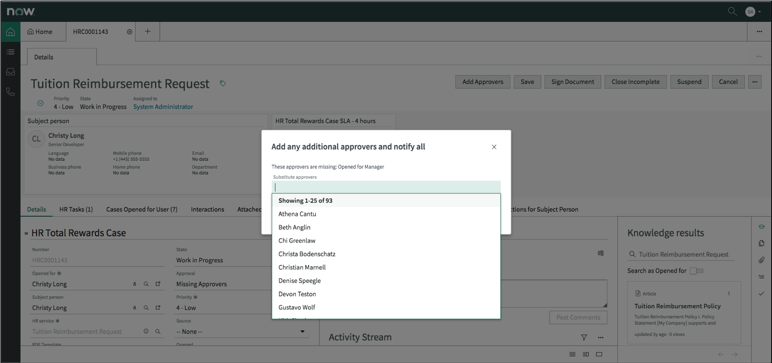Open the document icon in right sidebar

761,243
